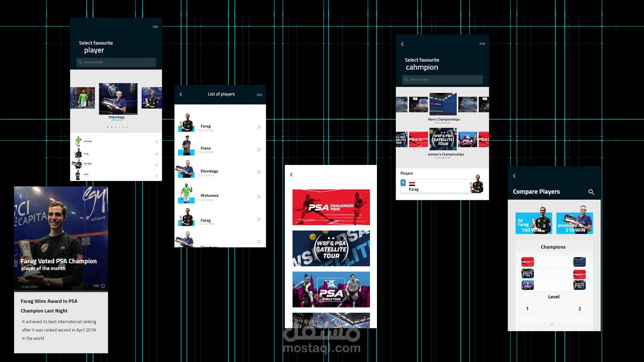Like the Farag Voted PSA Champion post
The height and width of the screenshot is (362, 644).
103,286
